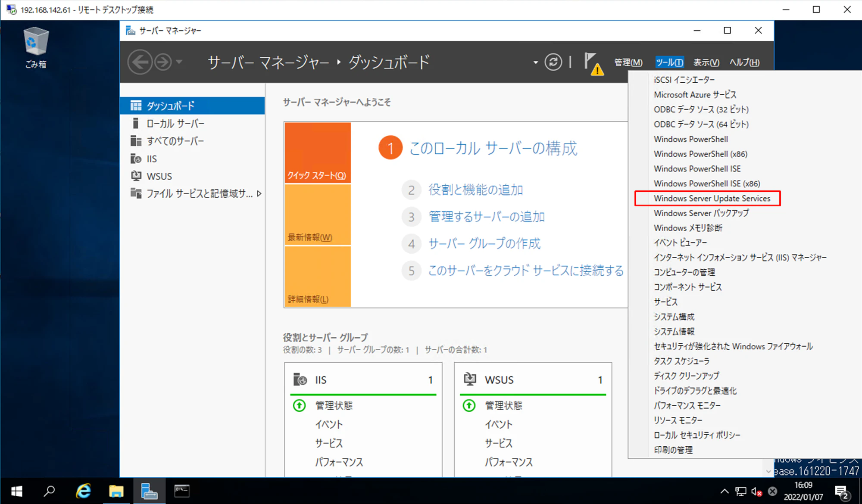Open the 管理(M) menu
Image resolution: width=862 pixels, height=504 pixels.
tap(628, 62)
